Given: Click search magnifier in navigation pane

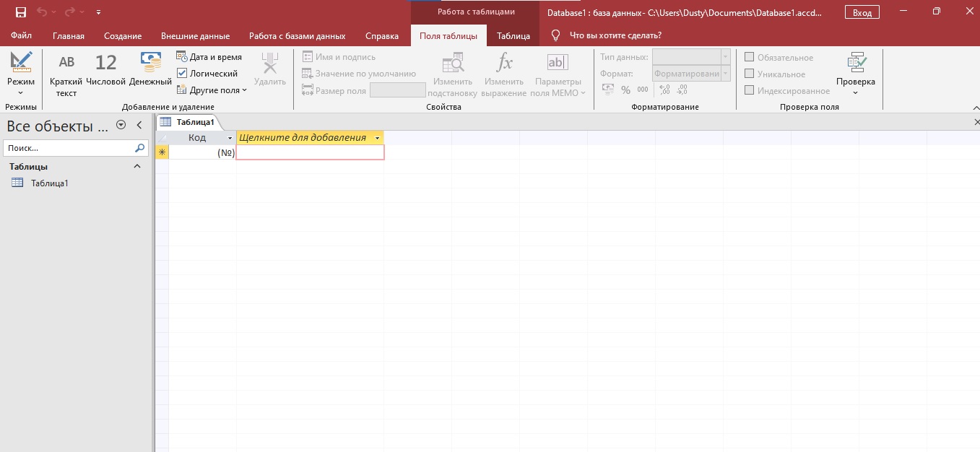Looking at the screenshot, I should 140,148.
